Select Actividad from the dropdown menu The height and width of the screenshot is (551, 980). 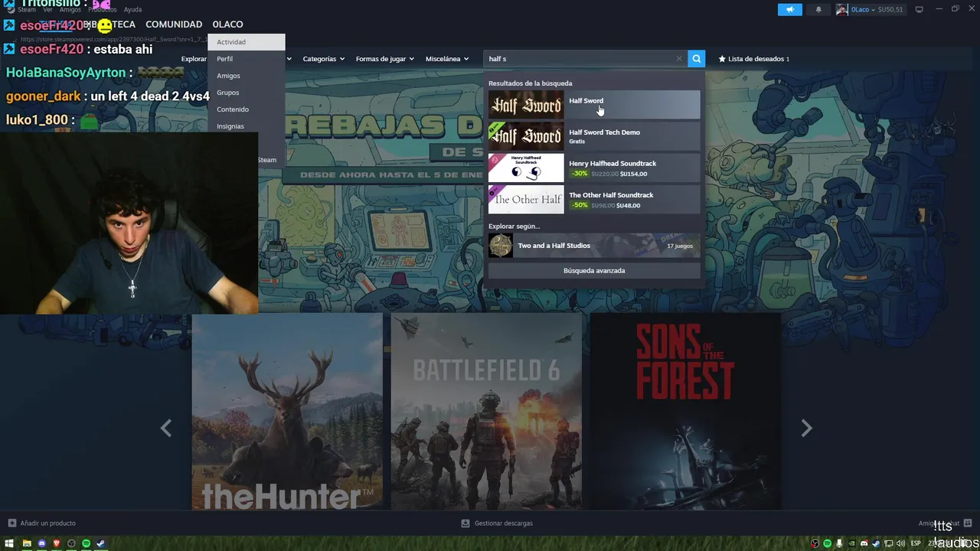(246, 42)
